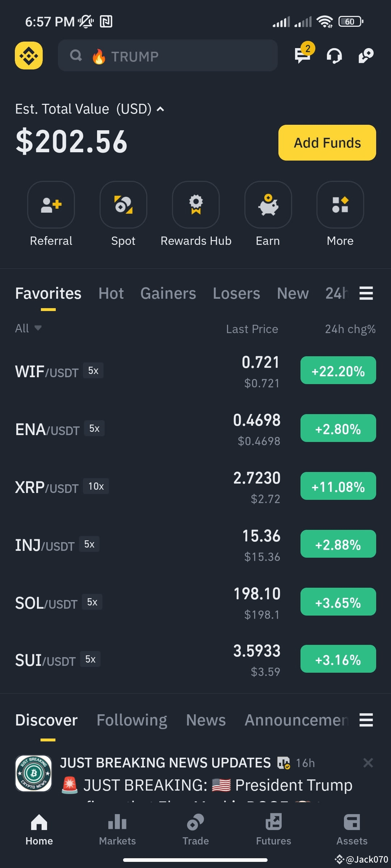391x868 pixels.
Task: Go to Futures in bottom navigation
Action: click(274, 830)
